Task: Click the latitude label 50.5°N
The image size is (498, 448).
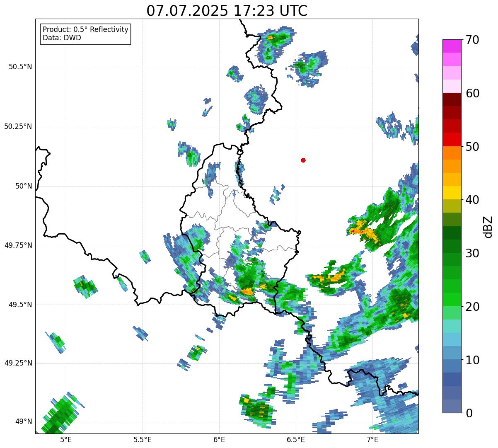Action: [20, 67]
